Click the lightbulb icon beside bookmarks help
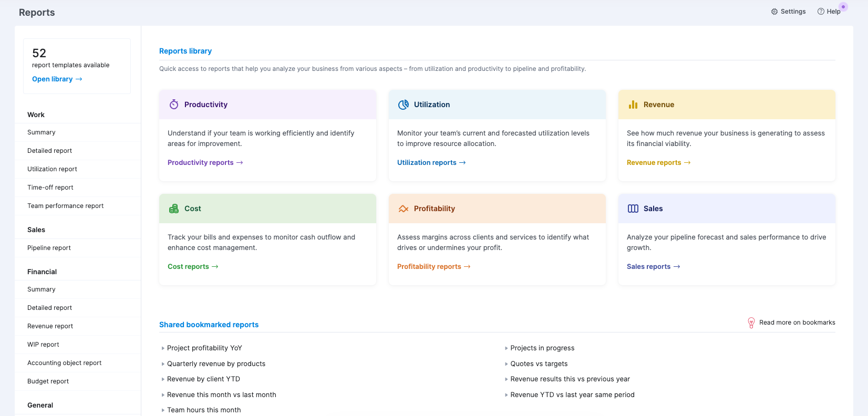This screenshot has height=416, width=868. (x=751, y=323)
